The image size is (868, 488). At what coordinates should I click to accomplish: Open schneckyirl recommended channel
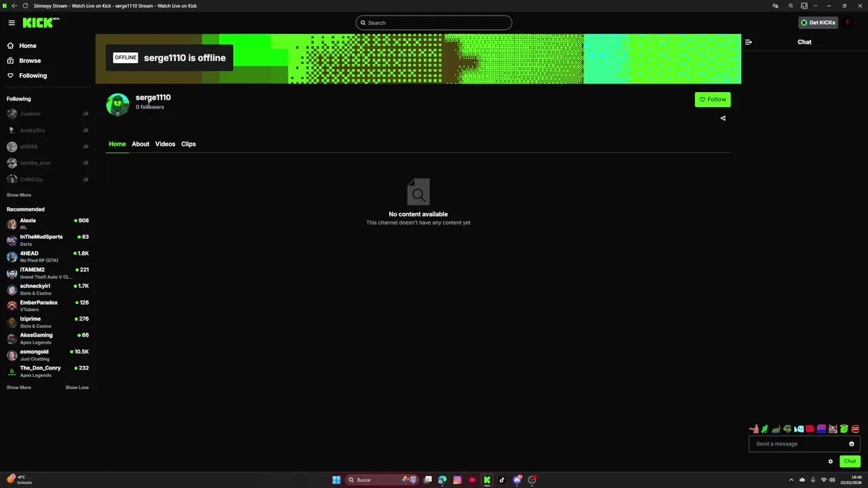click(x=47, y=289)
